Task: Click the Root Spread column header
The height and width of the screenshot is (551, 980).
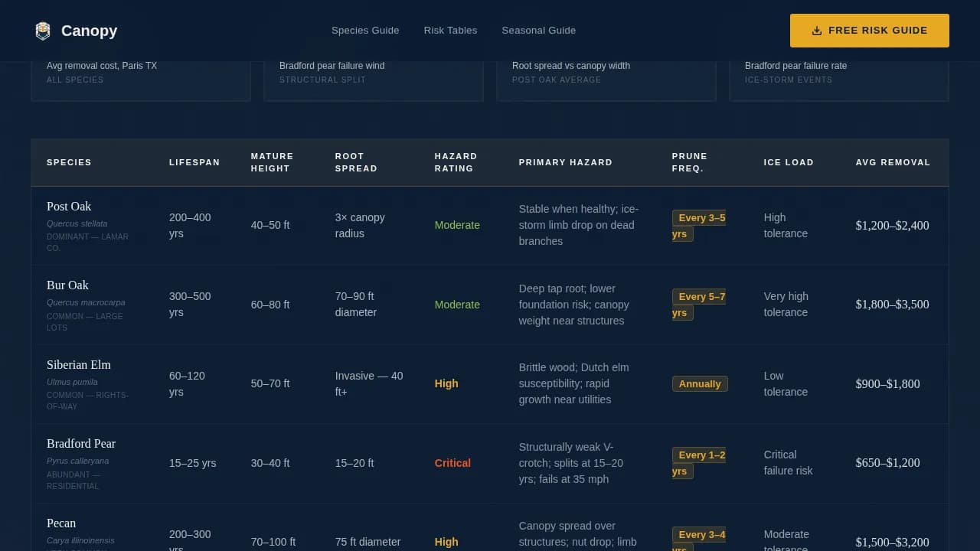Action: coord(356,162)
